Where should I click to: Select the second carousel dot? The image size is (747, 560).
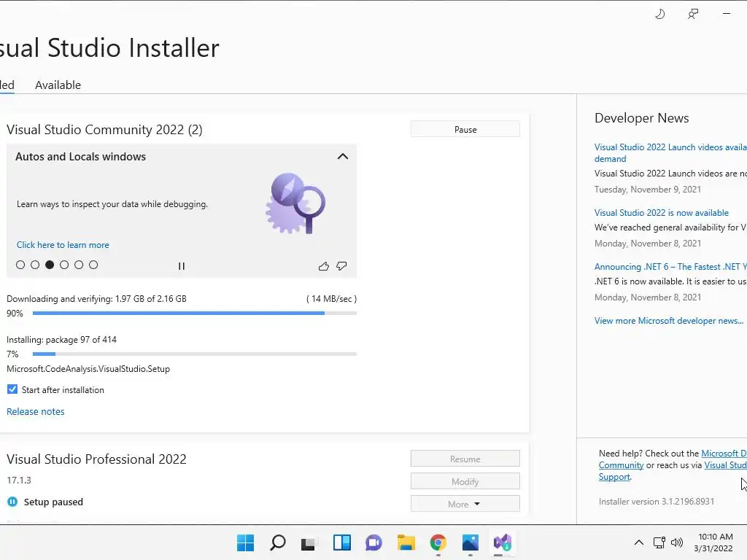coord(35,265)
